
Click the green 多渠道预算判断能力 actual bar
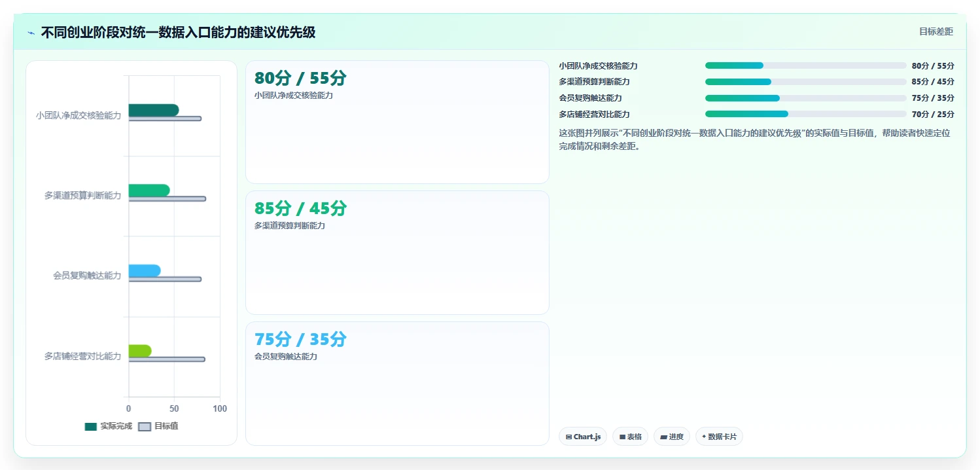pyautogui.click(x=149, y=190)
